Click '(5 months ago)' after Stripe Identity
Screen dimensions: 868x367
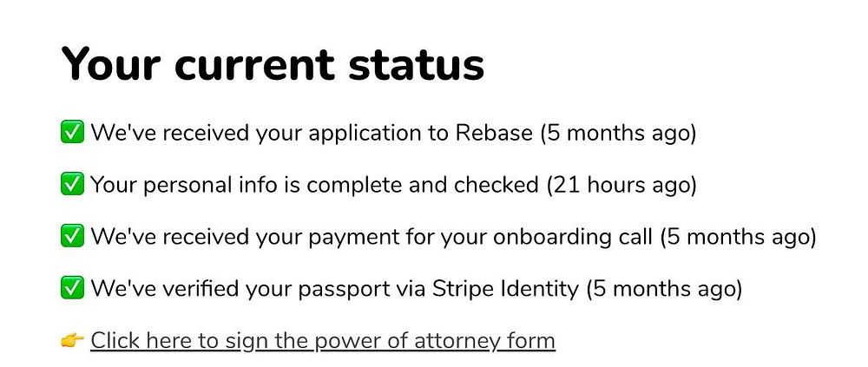click(x=664, y=289)
